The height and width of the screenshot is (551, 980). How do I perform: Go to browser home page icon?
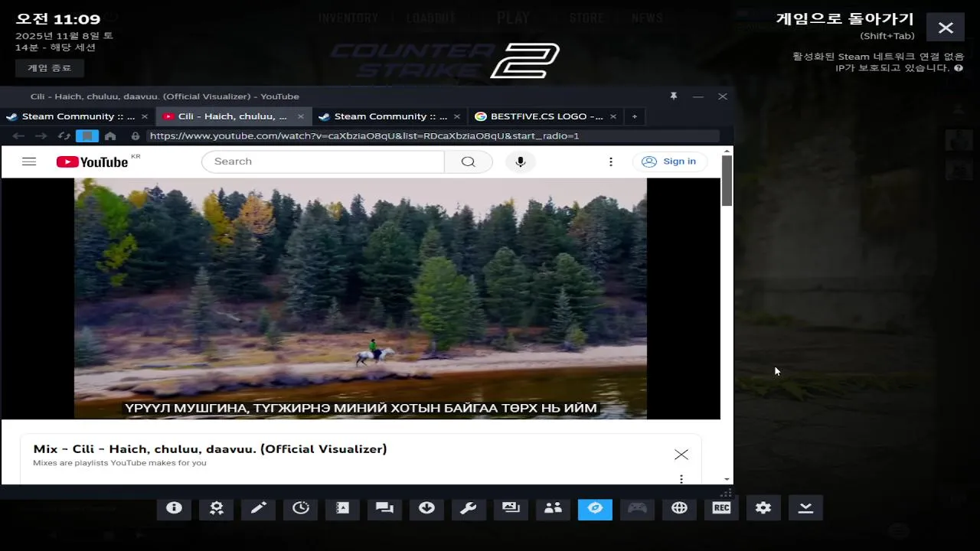[110, 136]
